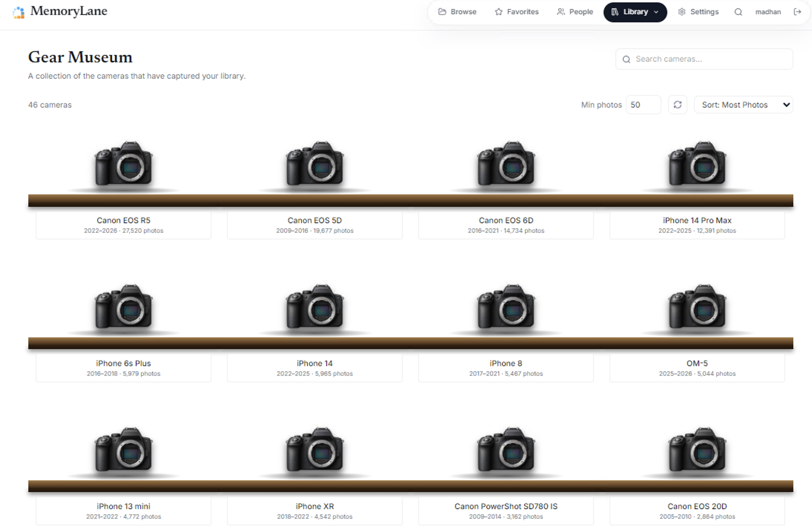Open the Canon EOS 20D camera image
The width and height of the screenshot is (812, 530).
pyautogui.click(x=697, y=450)
